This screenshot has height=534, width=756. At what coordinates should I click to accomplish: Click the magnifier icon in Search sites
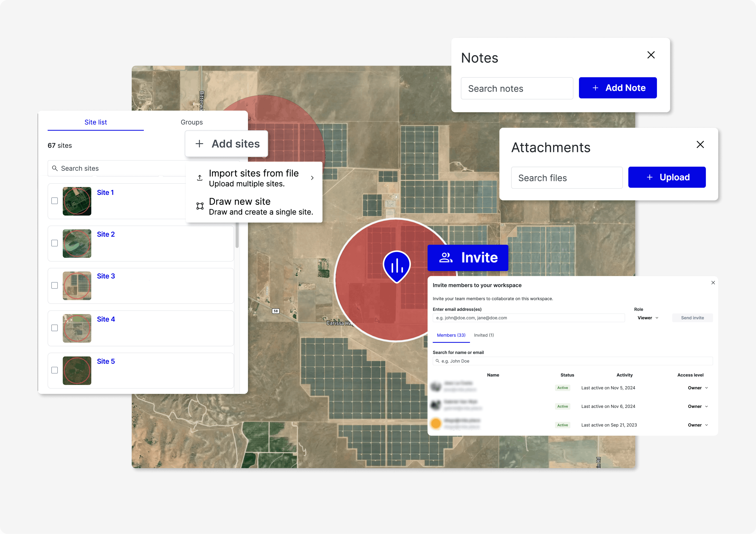pos(55,168)
